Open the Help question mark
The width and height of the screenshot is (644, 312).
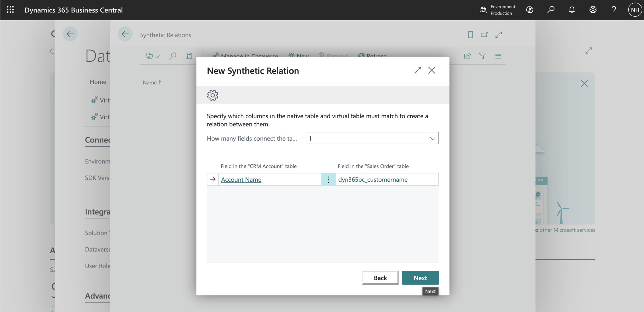614,10
